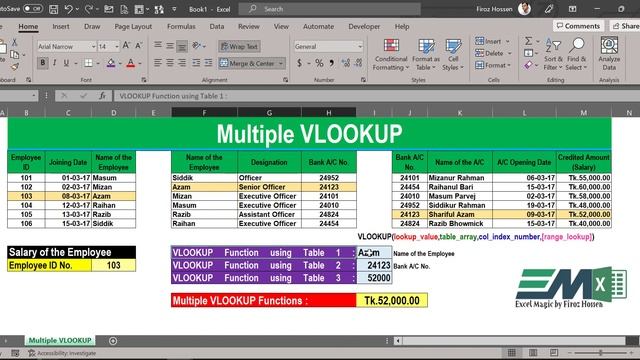Click the horizontal scrollbar

pyautogui.click(x=514, y=340)
